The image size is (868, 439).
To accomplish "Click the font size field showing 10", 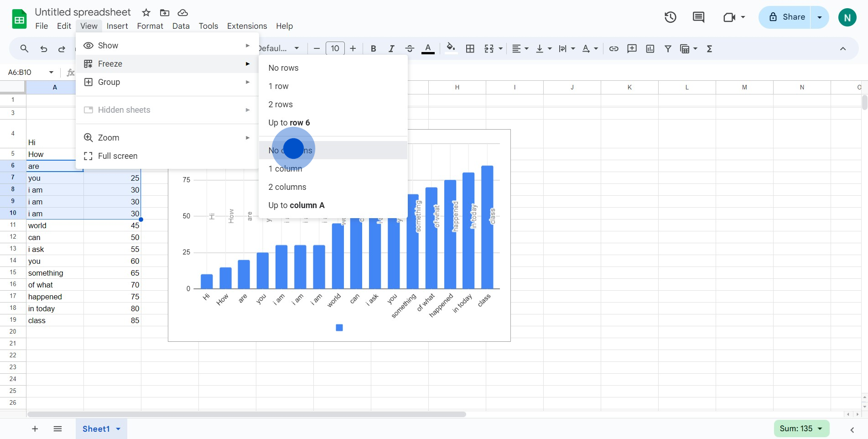I will (335, 48).
